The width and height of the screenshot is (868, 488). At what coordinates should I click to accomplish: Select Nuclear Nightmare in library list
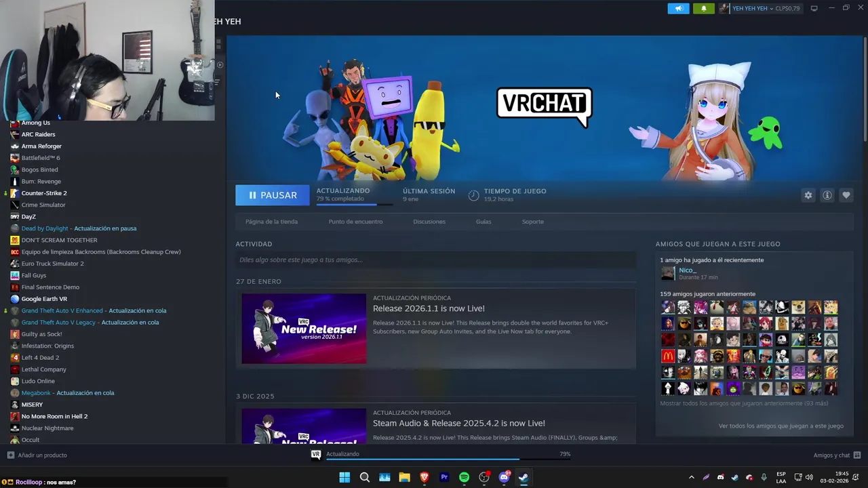pos(47,428)
